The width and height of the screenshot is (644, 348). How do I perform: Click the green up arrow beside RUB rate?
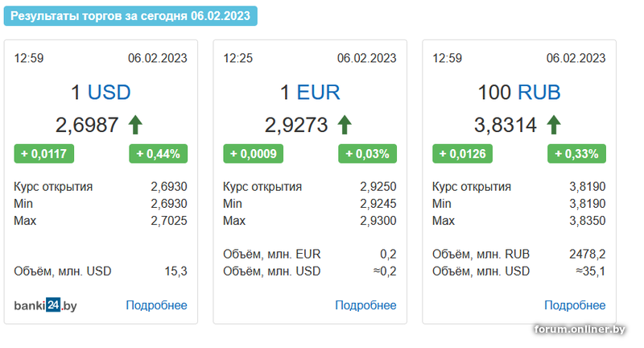click(x=554, y=125)
